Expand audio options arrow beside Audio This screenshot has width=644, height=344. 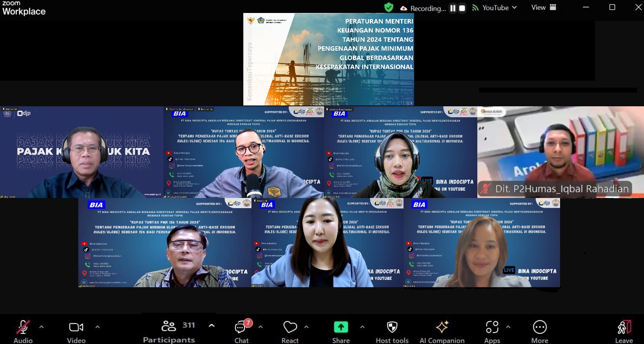click(41, 327)
